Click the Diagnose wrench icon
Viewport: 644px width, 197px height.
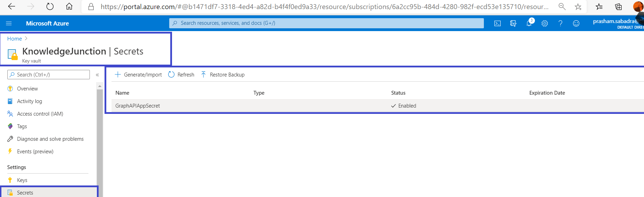point(10,139)
